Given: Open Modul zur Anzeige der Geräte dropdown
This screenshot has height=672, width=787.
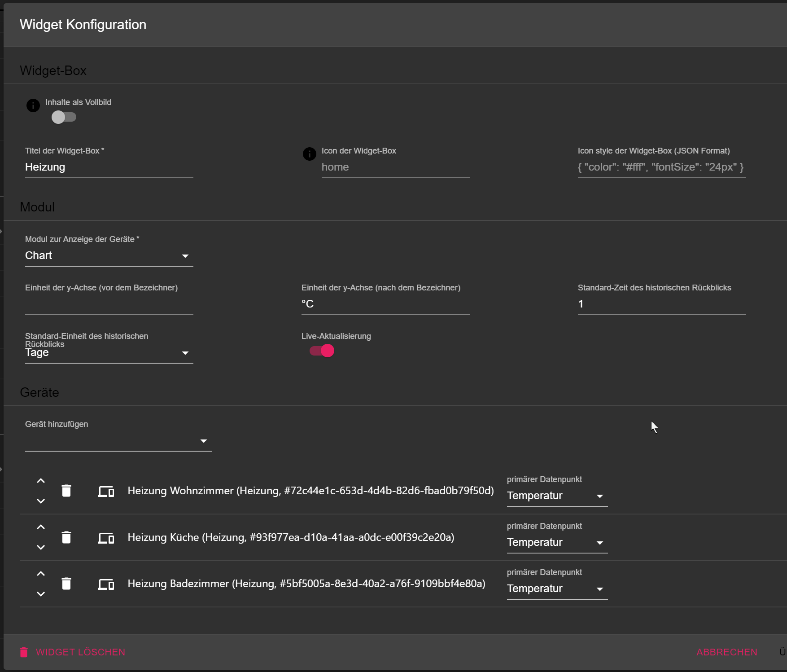Looking at the screenshot, I should point(109,256).
